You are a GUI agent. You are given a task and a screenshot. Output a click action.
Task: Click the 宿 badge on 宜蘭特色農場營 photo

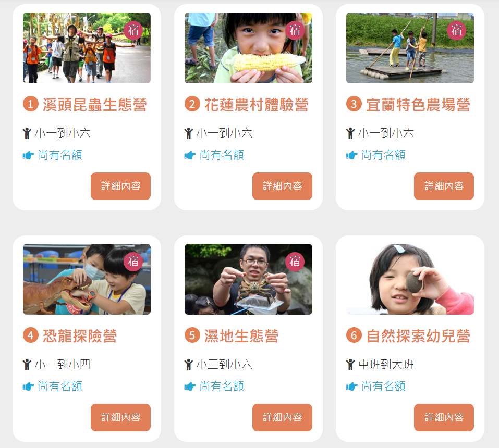(456, 31)
